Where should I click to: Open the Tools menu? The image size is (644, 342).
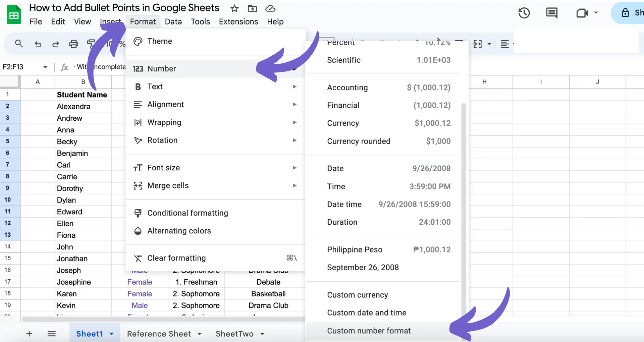coord(200,22)
